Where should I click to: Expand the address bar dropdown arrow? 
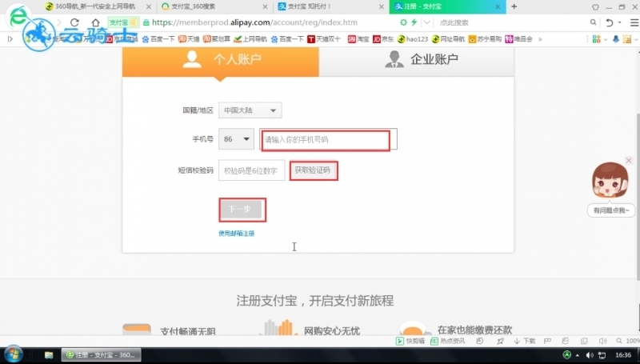(x=427, y=22)
